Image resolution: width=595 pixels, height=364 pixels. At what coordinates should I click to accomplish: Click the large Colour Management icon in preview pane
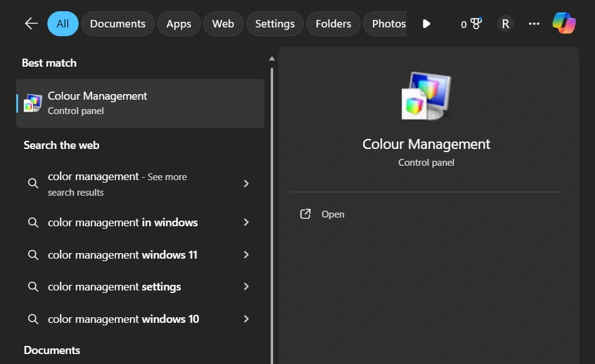coord(426,95)
